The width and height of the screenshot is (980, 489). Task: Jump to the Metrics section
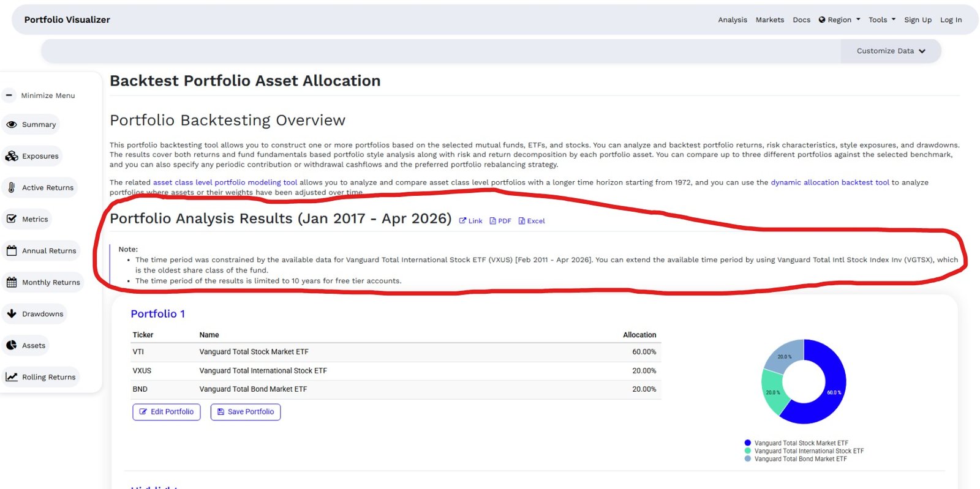(x=27, y=219)
